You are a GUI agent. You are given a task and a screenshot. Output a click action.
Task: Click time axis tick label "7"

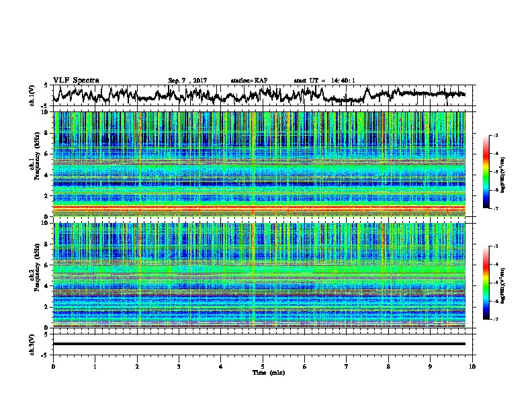[347, 367]
